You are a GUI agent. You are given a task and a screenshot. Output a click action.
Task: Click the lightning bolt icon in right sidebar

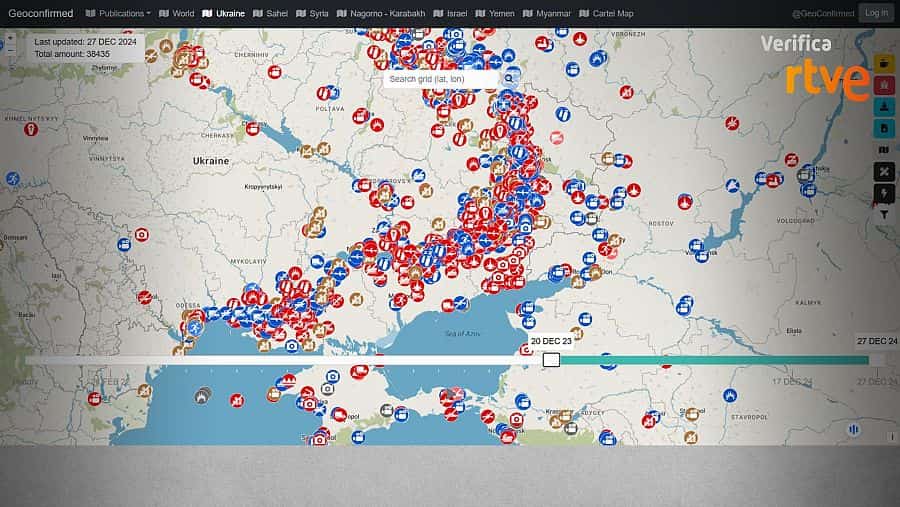point(885,193)
